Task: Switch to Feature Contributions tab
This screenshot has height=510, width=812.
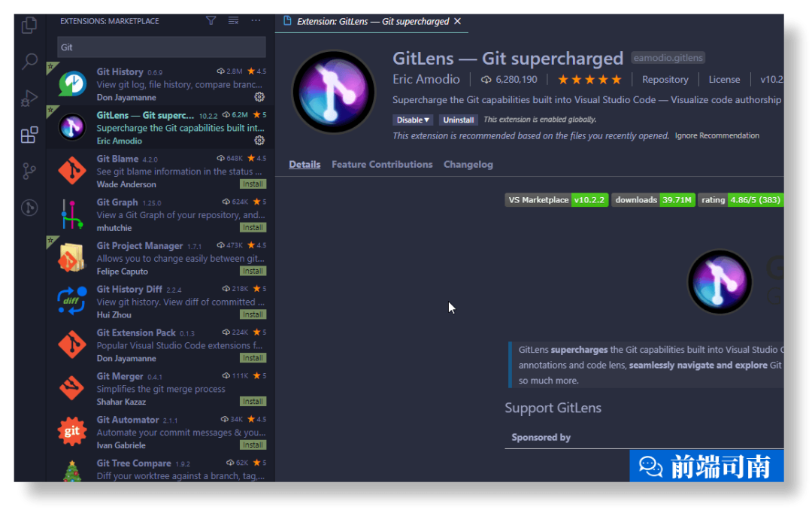Action: click(x=382, y=164)
